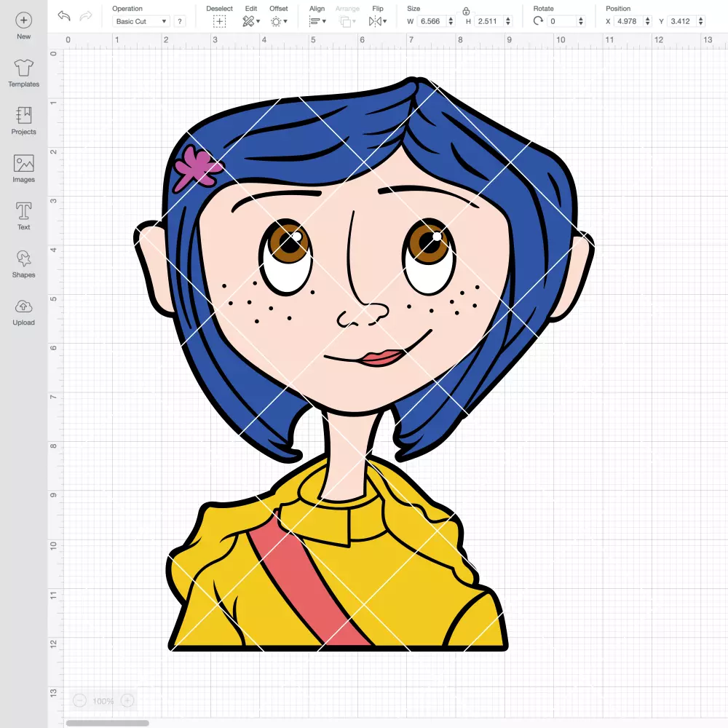Image resolution: width=728 pixels, height=728 pixels.
Task: Adjust the height stepper arrows
Action: pyautogui.click(x=508, y=21)
